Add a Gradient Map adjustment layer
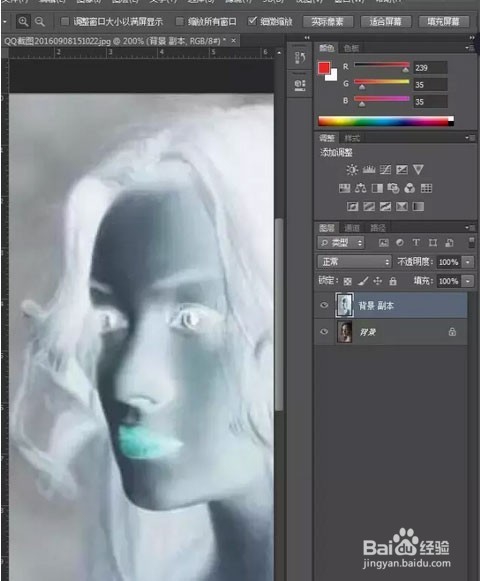Viewport: 480px width, 581px height. [418, 206]
